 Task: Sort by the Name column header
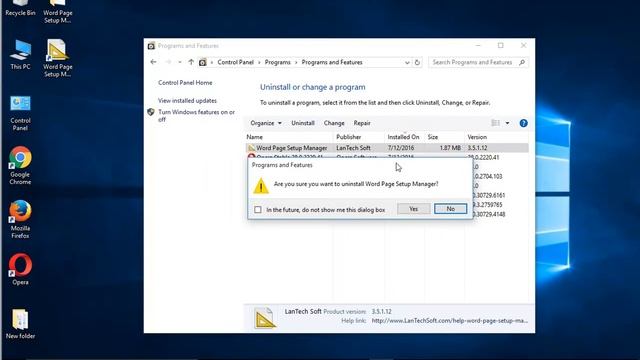(289, 137)
